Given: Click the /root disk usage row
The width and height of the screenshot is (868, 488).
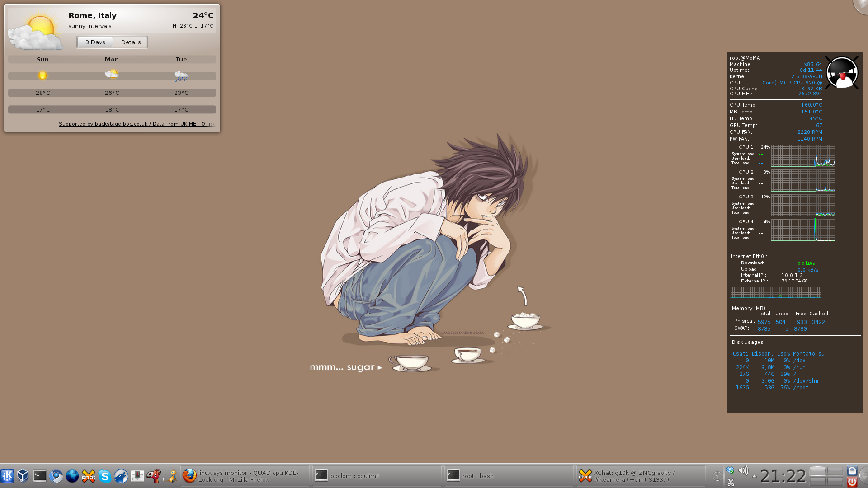Looking at the screenshot, I should 772,388.
